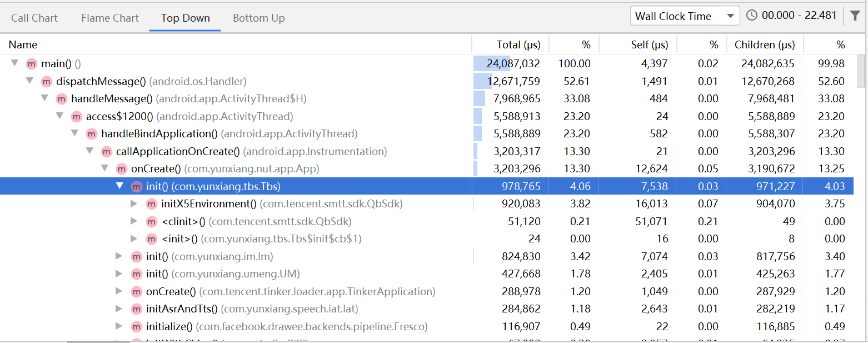Click the vertical scrollbar thumb
The image size is (868, 343).
pos(861,71)
